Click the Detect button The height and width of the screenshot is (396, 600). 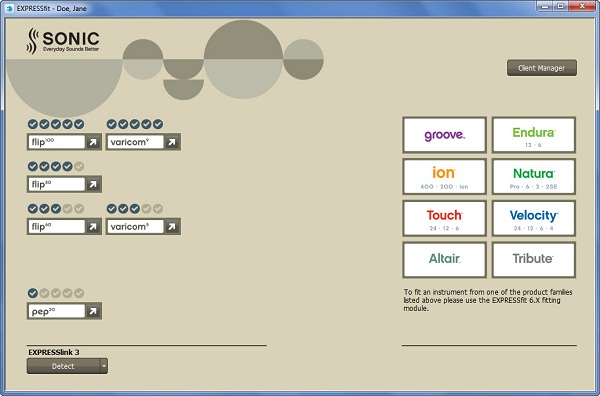tap(63, 366)
